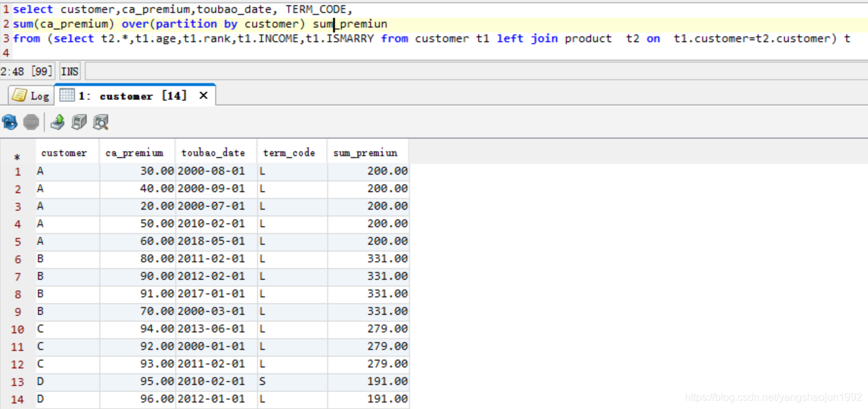Click the cursor position '2:48 [99]' status
The width and height of the screenshot is (868, 409).
tap(27, 71)
